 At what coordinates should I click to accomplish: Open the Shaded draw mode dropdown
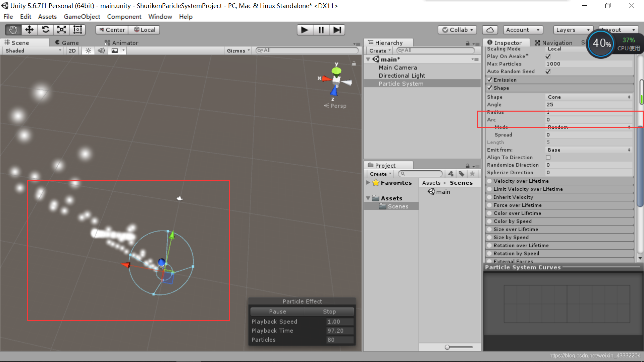(34, 51)
